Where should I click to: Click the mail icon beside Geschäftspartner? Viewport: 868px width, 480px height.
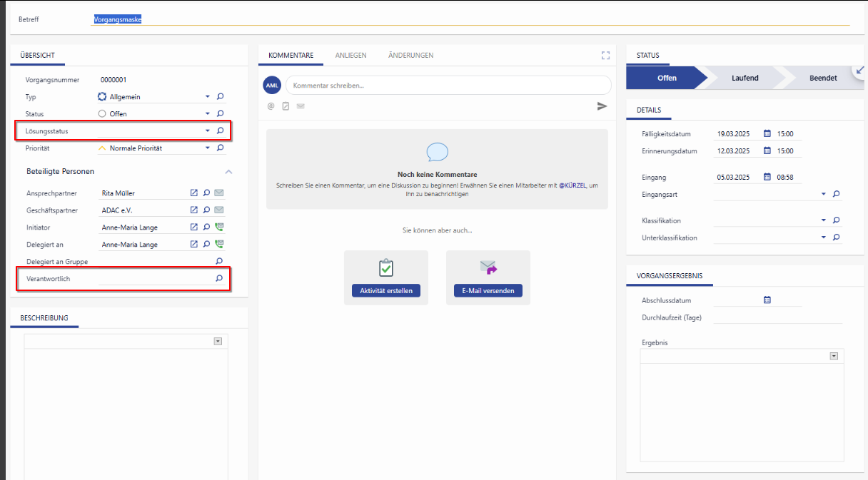click(219, 210)
